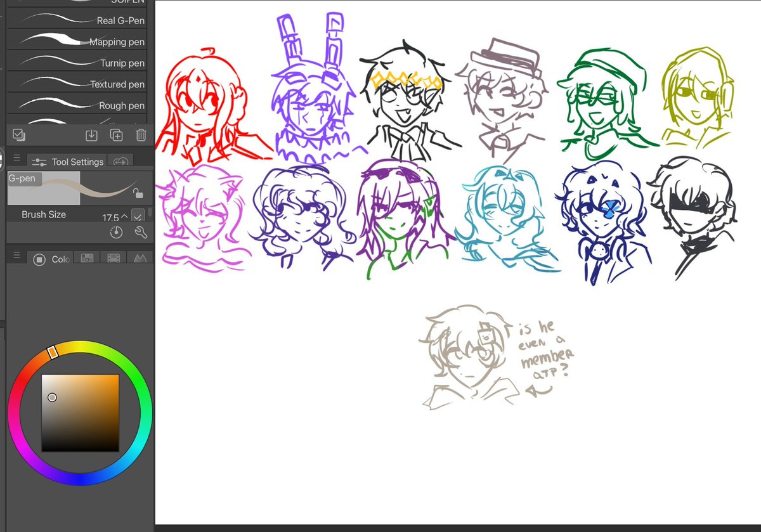Screen dimensions: 761x532
Task: Click color square saturation picker handle
Action: [x=52, y=398]
